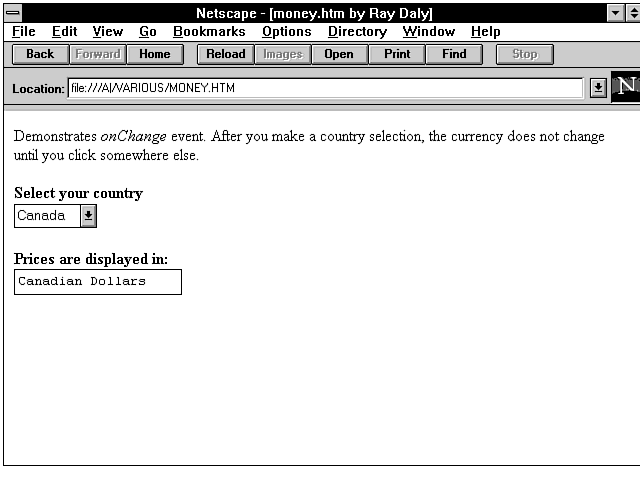Reload the current page
The width and height of the screenshot is (640, 480).
225,54
